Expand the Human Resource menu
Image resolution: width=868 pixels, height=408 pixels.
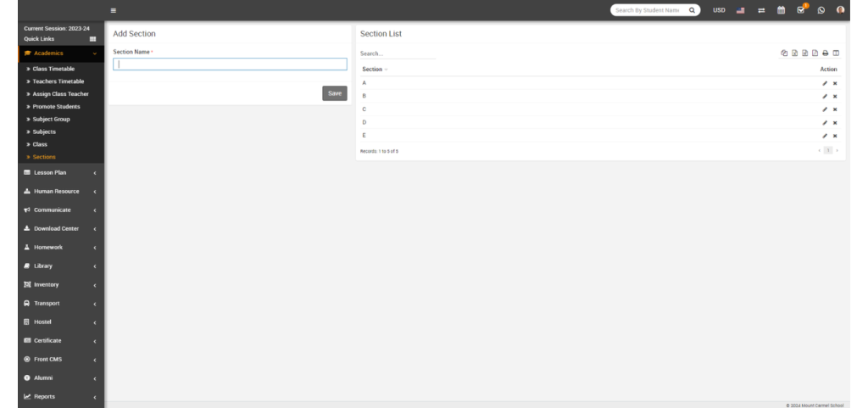coord(59,191)
